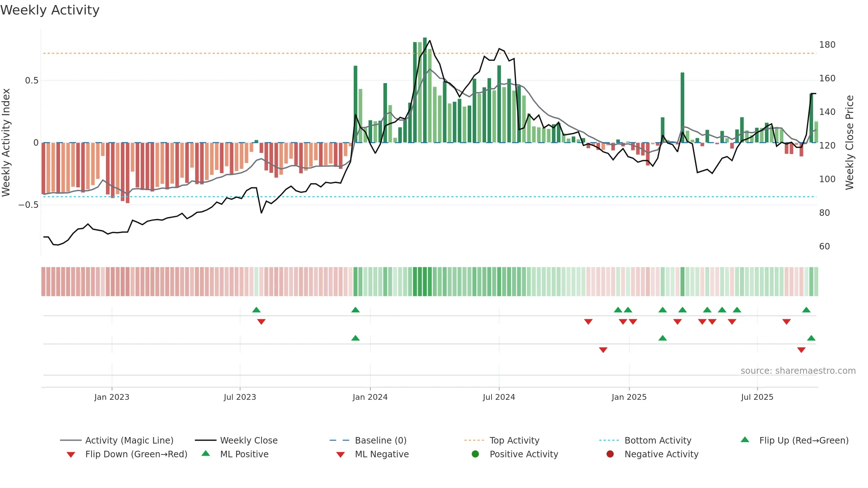Click the Jul 2025 axis label

pyautogui.click(x=757, y=397)
